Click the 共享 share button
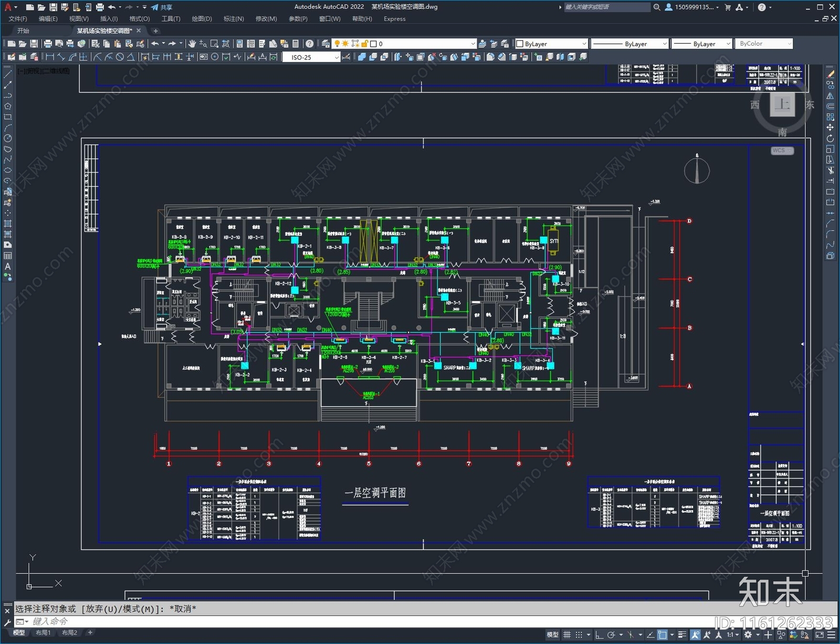The width and height of the screenshot is (840, 644). click(x=162, y=7)
